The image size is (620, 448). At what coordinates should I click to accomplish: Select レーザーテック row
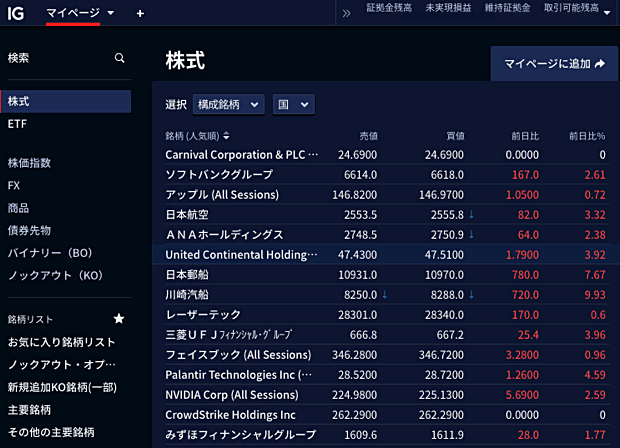(386, 315)
